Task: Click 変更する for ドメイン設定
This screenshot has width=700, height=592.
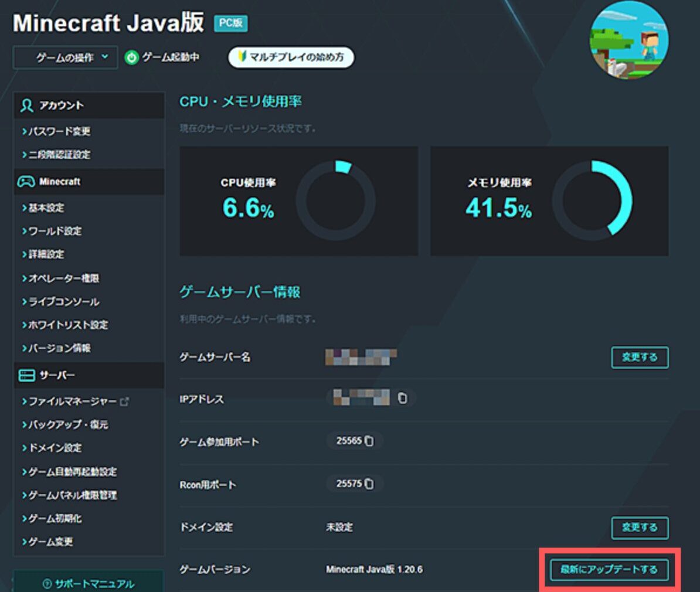Action: click(640, 528)
